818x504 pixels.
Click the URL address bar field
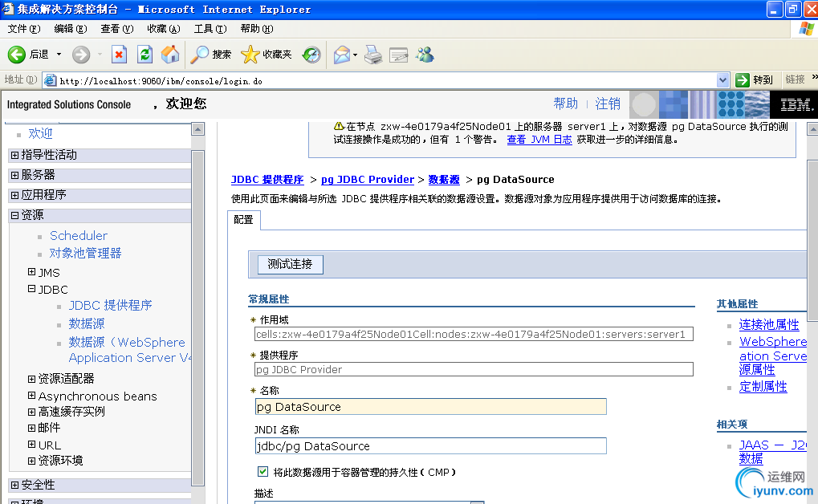point(387,81)
